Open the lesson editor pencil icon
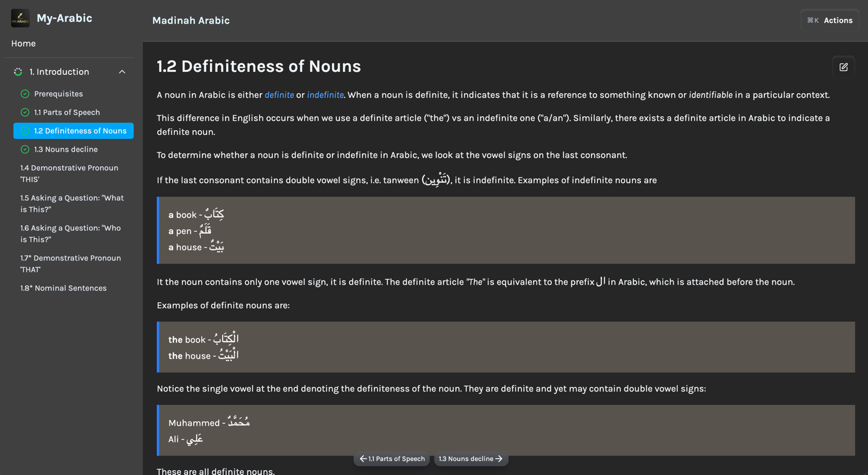Image resolution: width=868 pixels, height=475 pixels. pyautogui.click(x=843, y=66)
